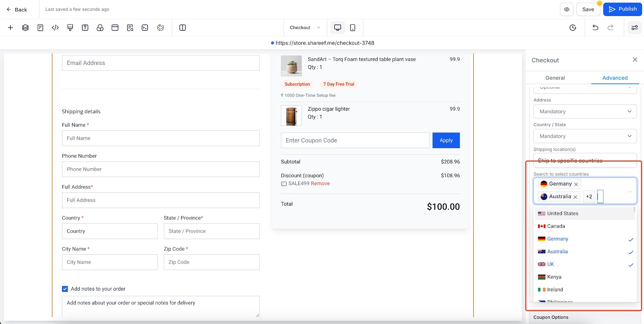Open version history clock icon
Viewport: 644px width, 324px height.
coord(573,28)
